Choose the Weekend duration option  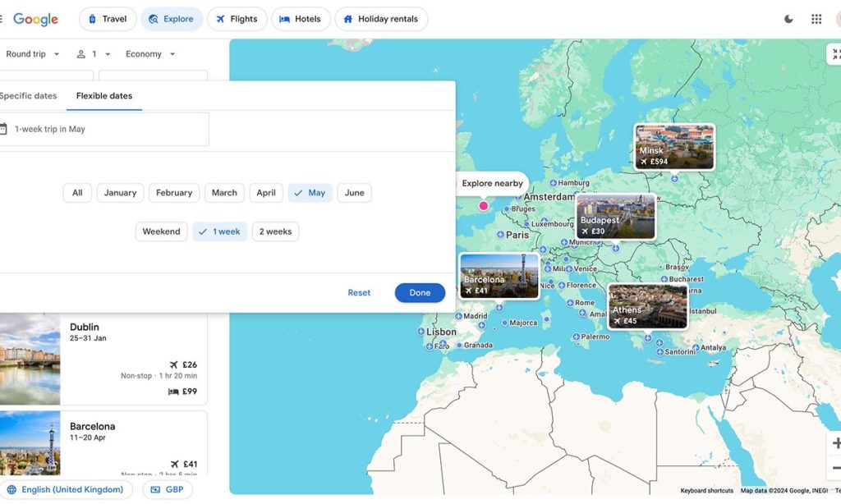[x=161, y=231]
